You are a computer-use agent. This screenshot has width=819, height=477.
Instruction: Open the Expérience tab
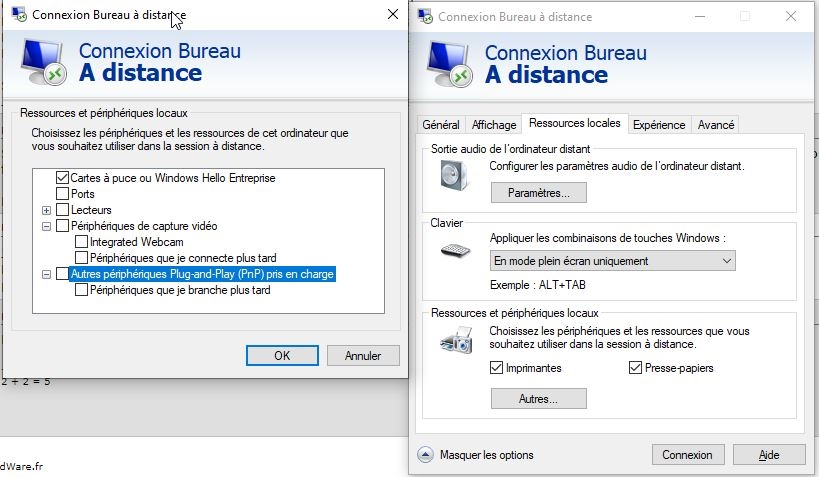pyautogui.click(x=659, y=125)
